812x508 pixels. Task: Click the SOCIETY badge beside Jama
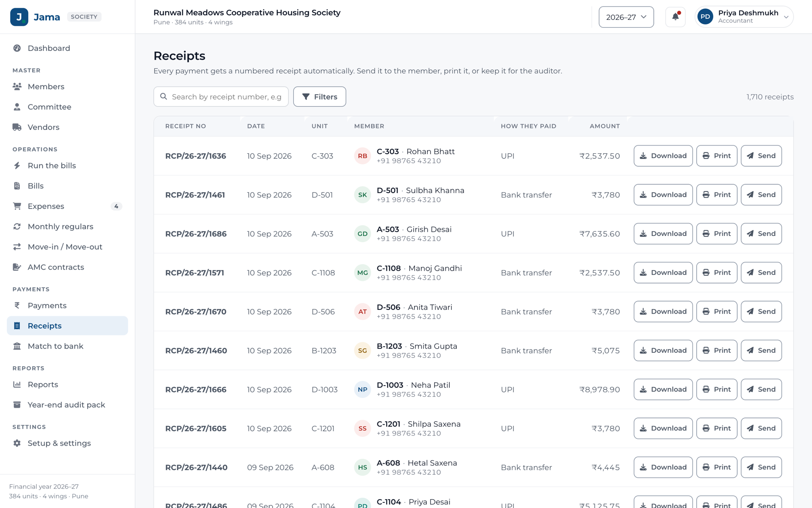click(84, 17)
